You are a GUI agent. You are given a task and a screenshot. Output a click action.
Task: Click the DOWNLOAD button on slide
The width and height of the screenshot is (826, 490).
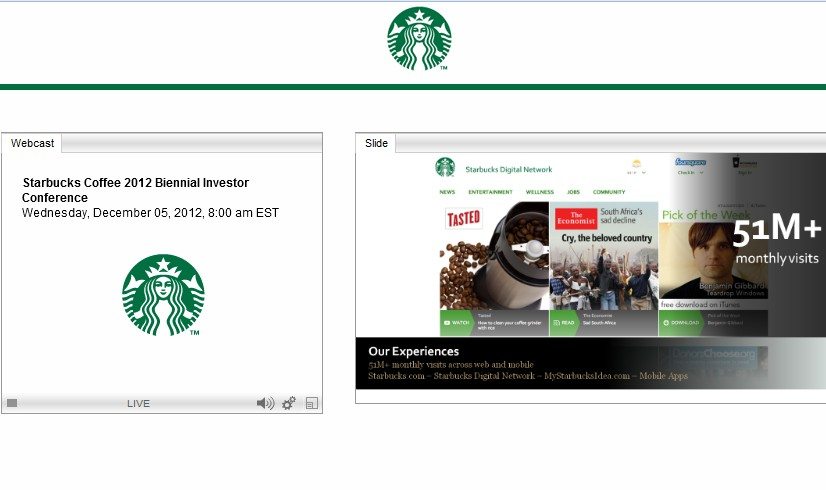[x=682, y=322]
